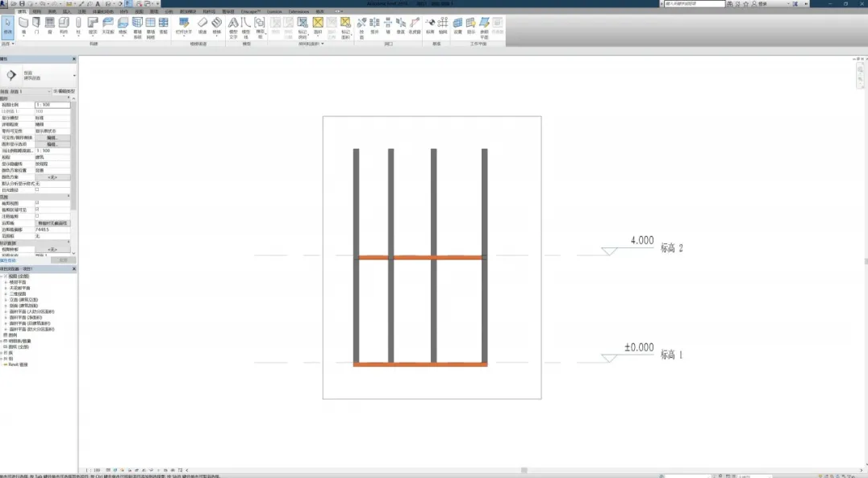Choose the Area (面积) tool
The width and height of the screenshot is (868, 478).
(318, 26)
